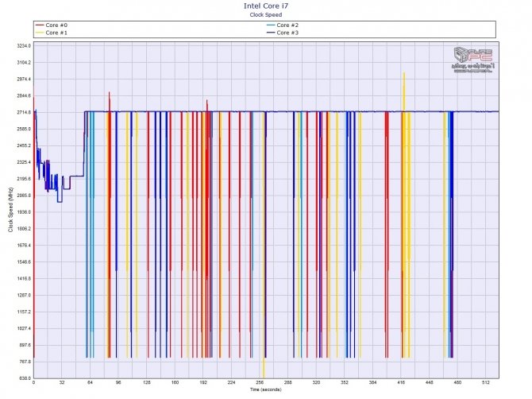532x399 pixels.
Task: Click the 64 time axis tick label
Action: [90, 382]
